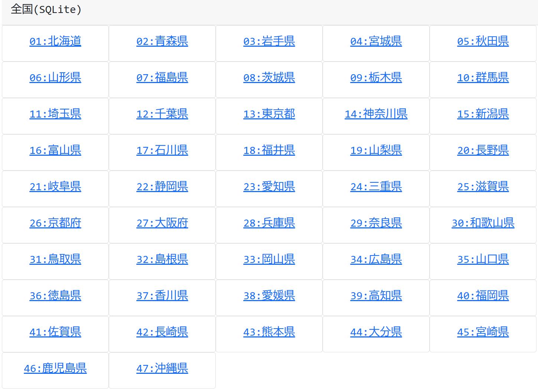Open the 46:鹿児島県 link
Image resolution: width=538 pixels, height=392 pixels.
coord(55,368)
